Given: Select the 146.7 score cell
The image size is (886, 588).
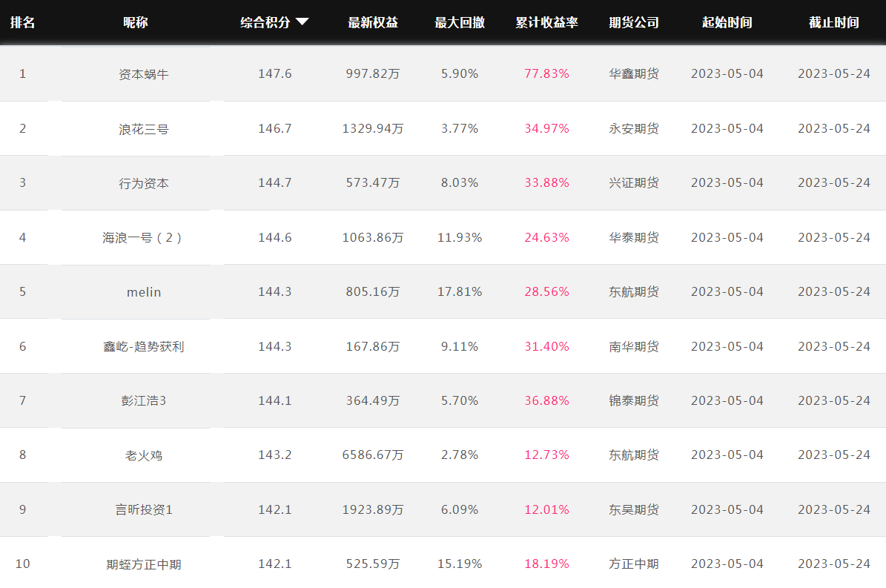Looking at the screenshot, I should (x=275, y=128).
